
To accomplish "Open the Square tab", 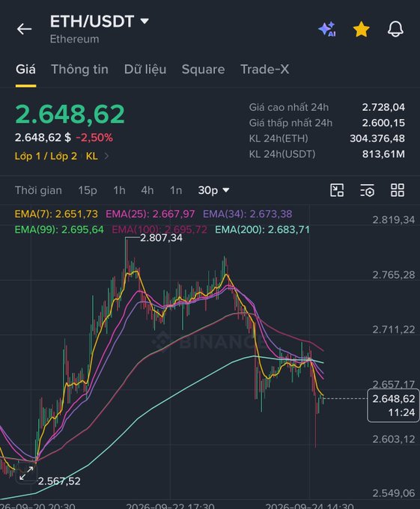I will 203,69.
